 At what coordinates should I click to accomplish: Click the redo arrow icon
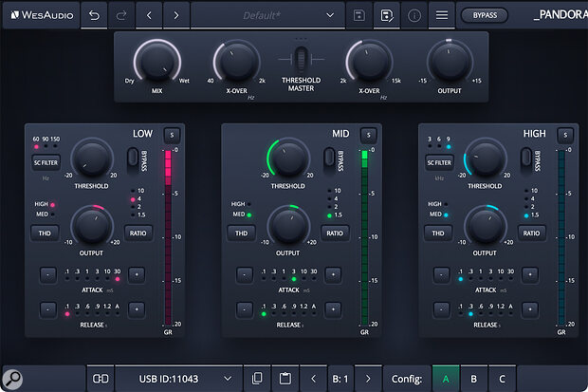click(x=121, y=15)
